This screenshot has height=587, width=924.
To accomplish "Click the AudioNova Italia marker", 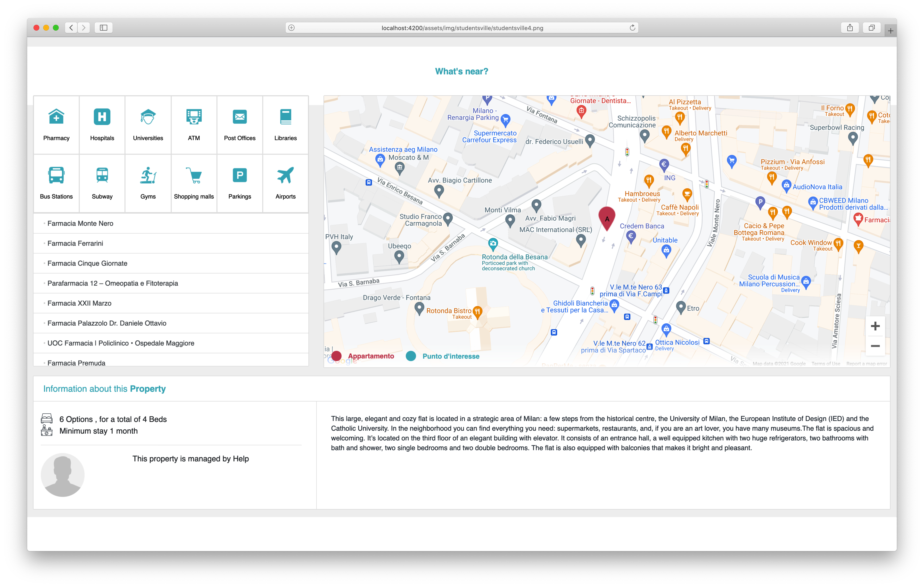I will pyautogui.click(x=786, y=186).
